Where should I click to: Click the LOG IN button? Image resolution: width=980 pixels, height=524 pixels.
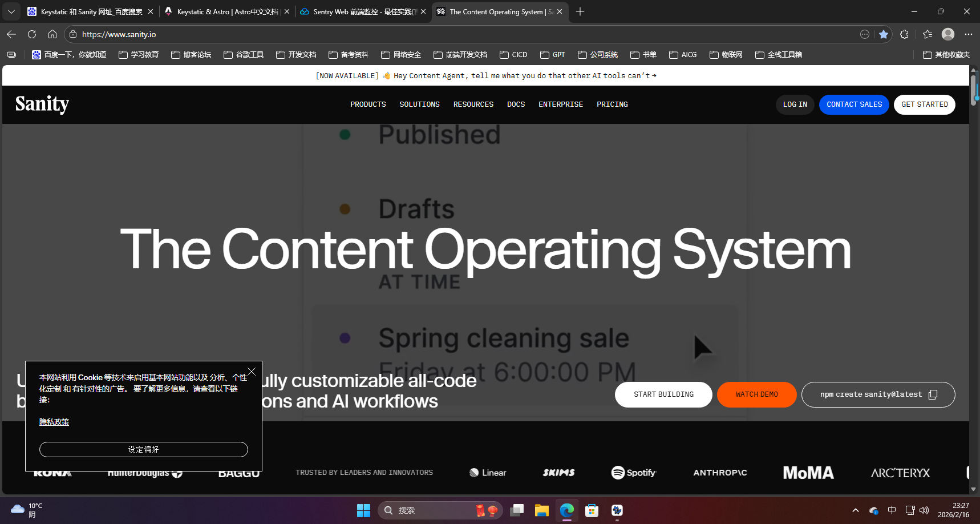tap(795, 104)
